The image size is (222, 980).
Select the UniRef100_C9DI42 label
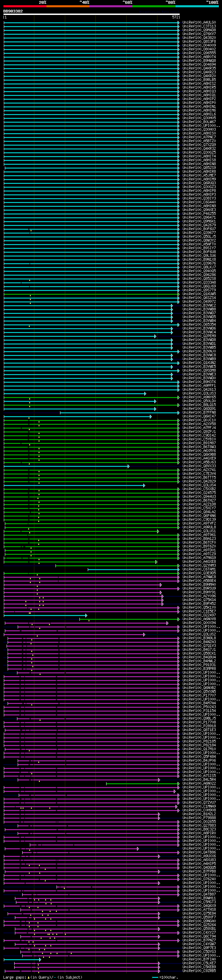coord(199,435)
